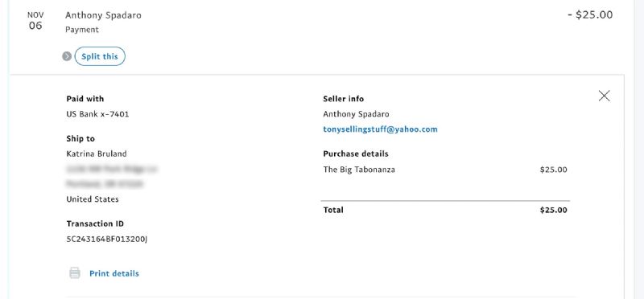The height and width of the screenshot is (299, 644).
Task: Click the Katrina Bruland ship-to name
Action: coord(97,154)
